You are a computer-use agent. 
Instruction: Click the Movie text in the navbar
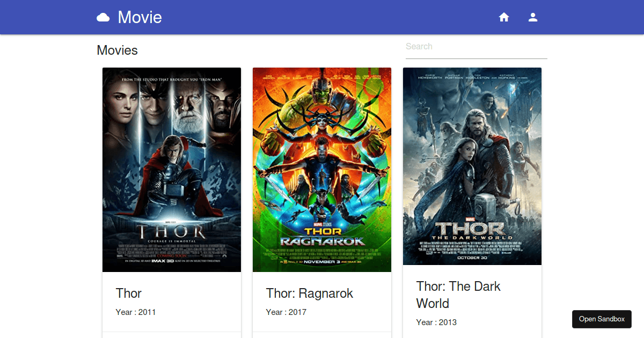[x=140, y=17]
